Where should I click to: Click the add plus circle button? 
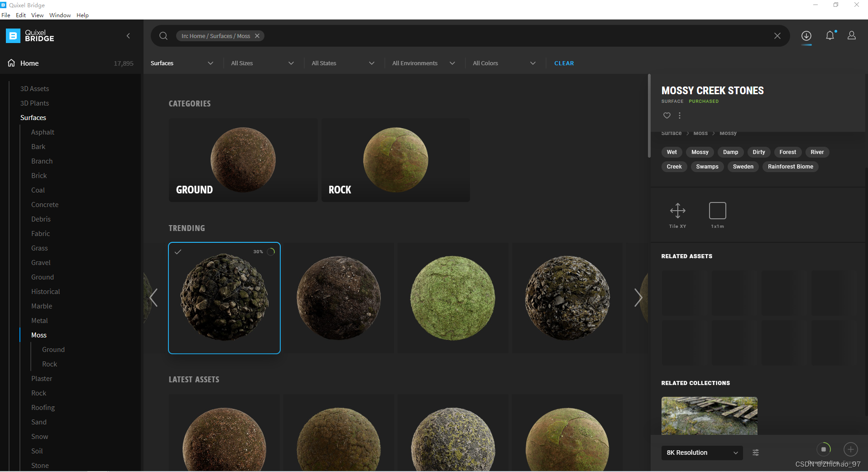coord(851,449)
